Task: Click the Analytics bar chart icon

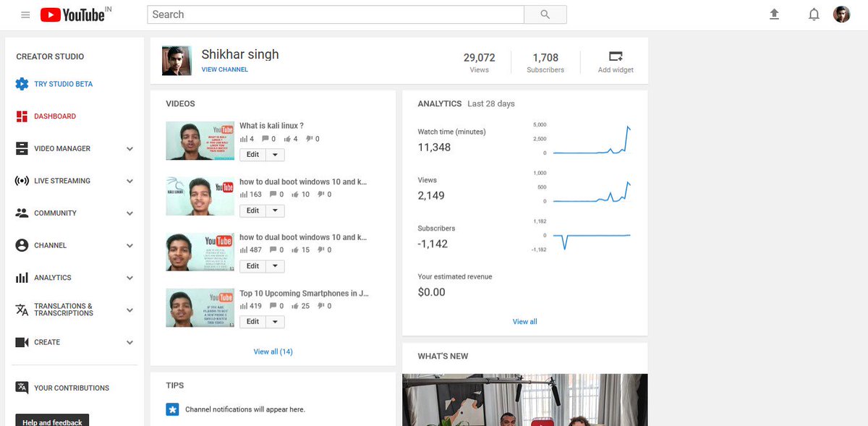Action: [x=22, y=278]
